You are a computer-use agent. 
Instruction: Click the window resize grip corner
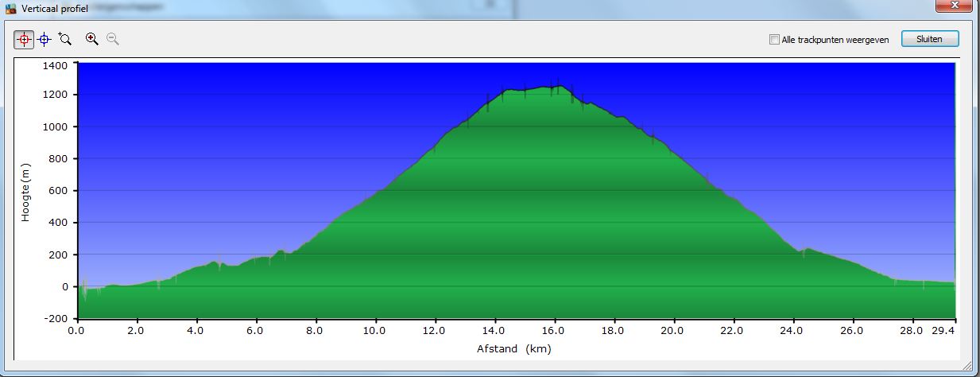[969, 366]
